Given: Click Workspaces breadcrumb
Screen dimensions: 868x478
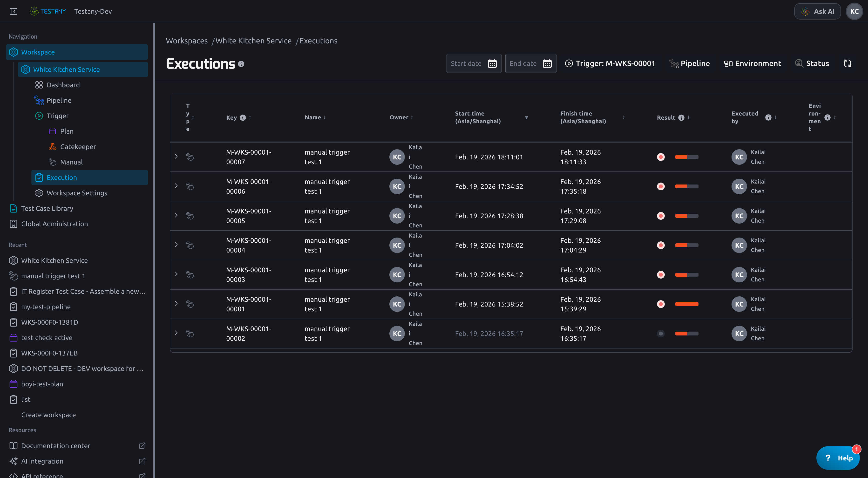Looking at the screenshot, I should click(x=187, y=41).
